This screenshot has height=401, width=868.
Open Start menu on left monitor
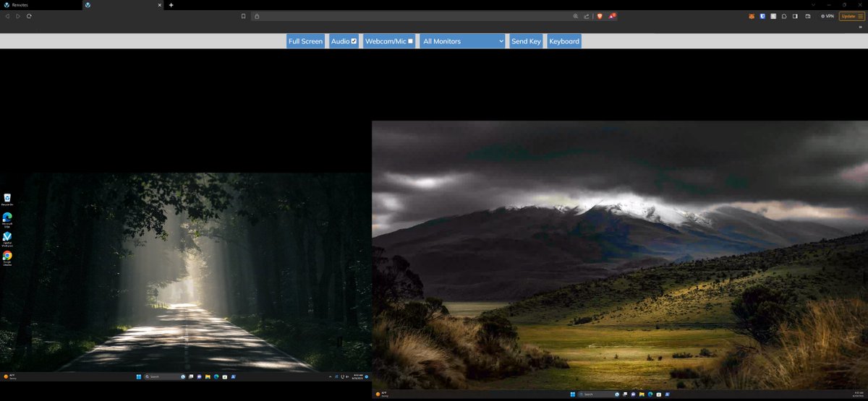point(139,376)
